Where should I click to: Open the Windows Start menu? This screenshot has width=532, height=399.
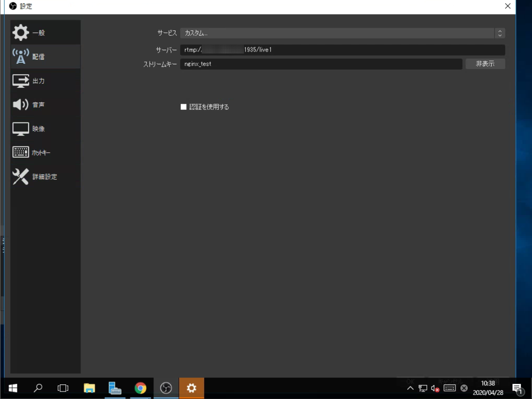[13, 388]
